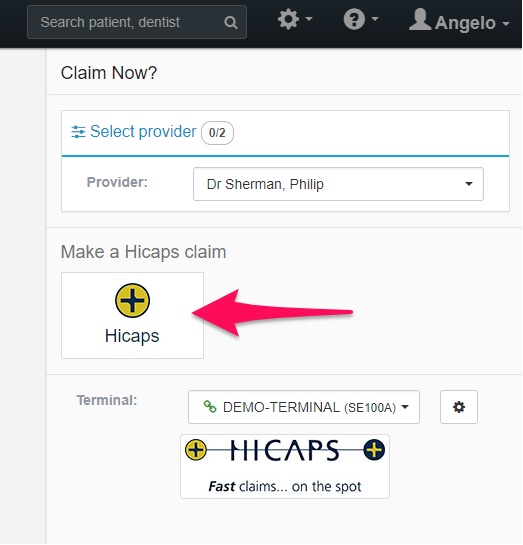Click the Hicaps yellow cross icon
Screen dimensions: 523x545
[132, 301]
